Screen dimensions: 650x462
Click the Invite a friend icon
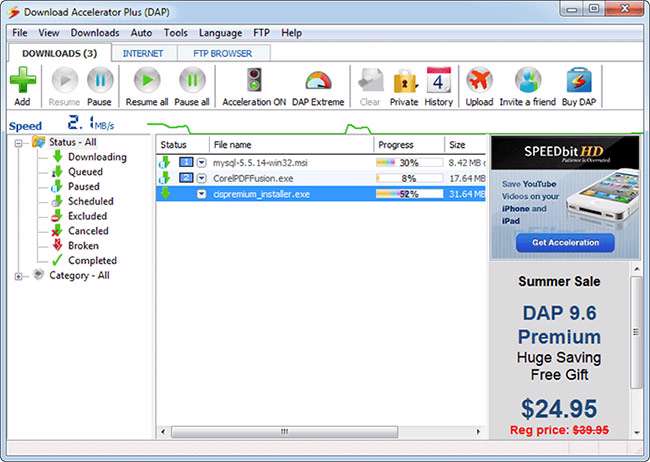pos(528,80)
